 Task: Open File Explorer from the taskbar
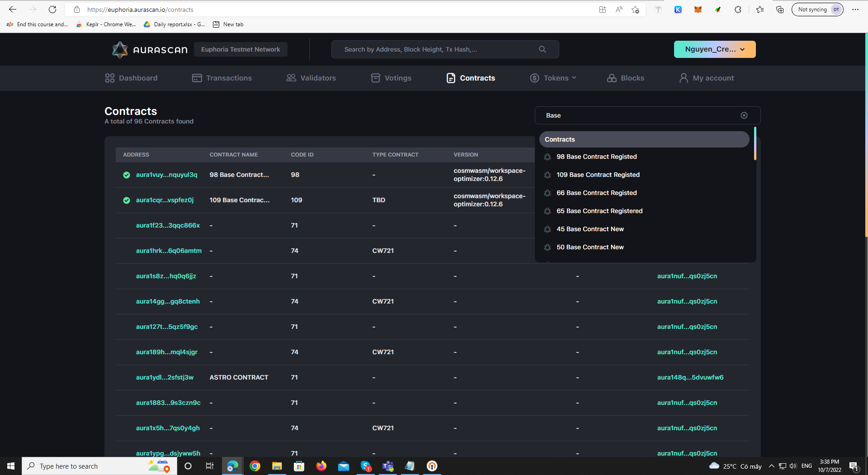coord(277,466)
